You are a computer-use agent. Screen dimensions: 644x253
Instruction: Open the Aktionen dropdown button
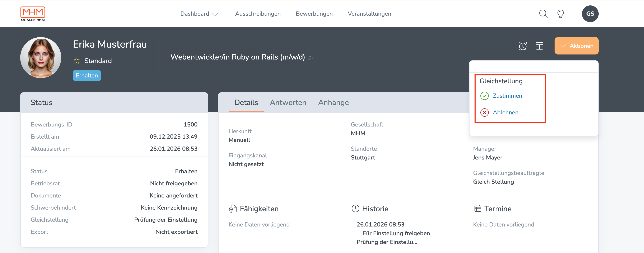[577, 46]
